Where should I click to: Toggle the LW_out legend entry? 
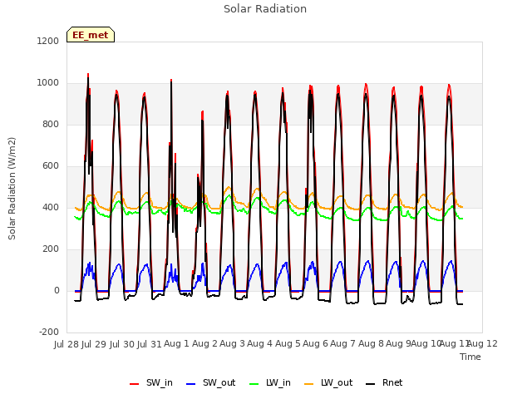point(328,382)
